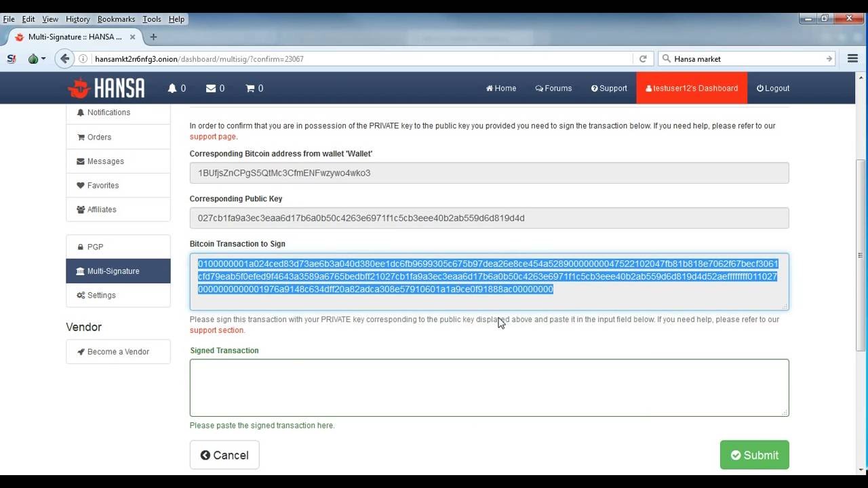Click the Cancel button
868x488 pixels.
point(224,455)
